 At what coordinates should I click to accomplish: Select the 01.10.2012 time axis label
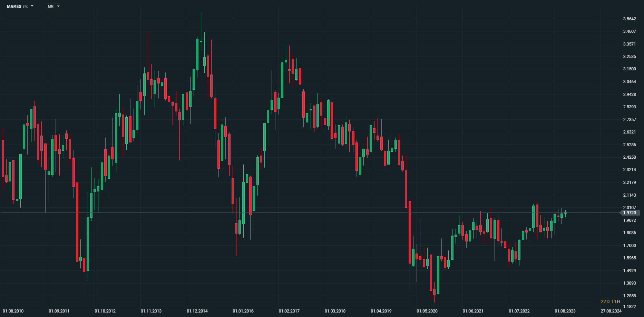point(105,311)
